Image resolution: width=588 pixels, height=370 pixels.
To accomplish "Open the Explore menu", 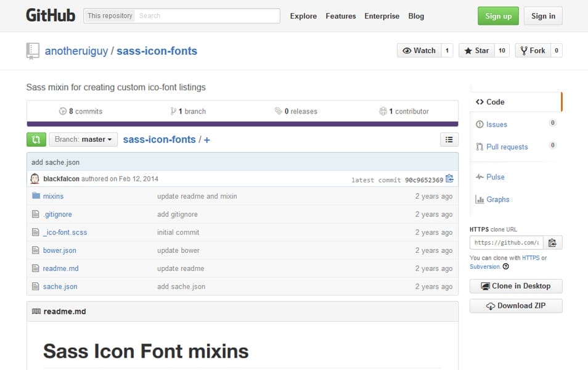I will point(303,16).
